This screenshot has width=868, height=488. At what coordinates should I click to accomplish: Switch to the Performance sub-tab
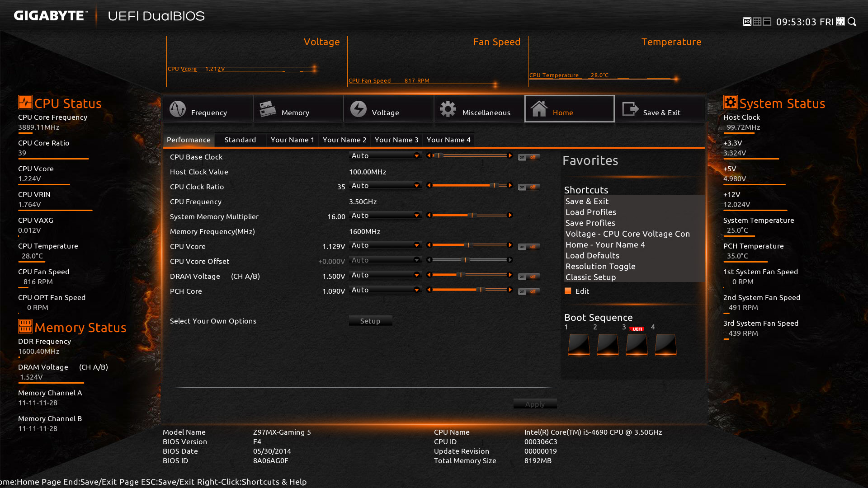[189, 140]
